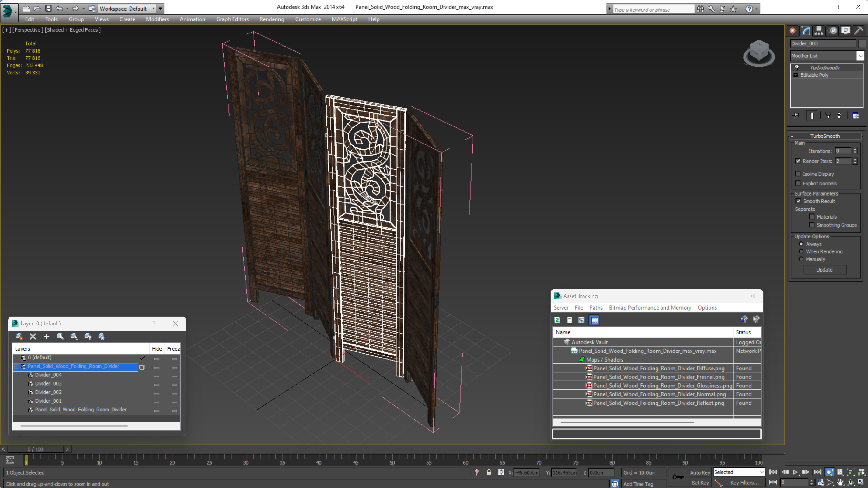This screenshot has width=868, height=488.
Task: Click the Update button in TurboSmooth
Action: (824, 269)
